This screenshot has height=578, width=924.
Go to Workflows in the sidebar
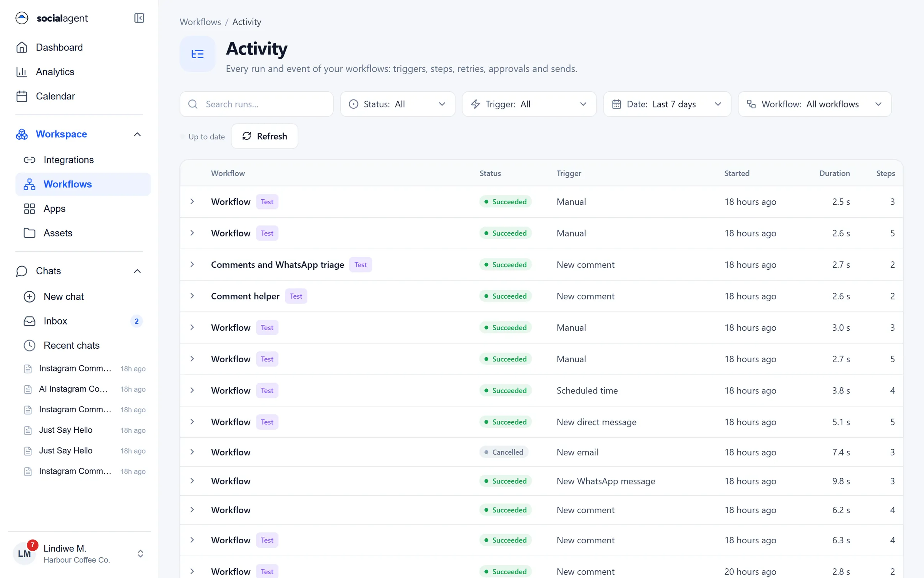click(83, 184)
